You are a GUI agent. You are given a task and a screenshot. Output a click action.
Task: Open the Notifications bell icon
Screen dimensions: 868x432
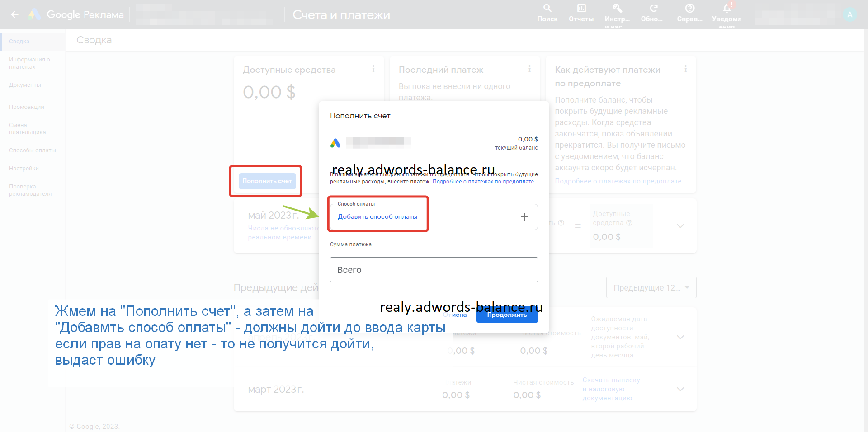726,9
